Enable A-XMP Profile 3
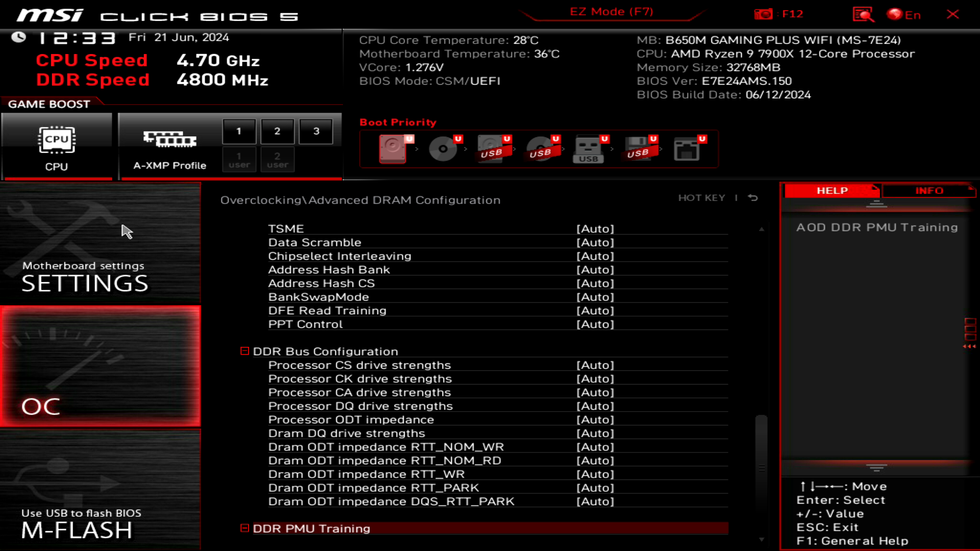 pos(315,131)
